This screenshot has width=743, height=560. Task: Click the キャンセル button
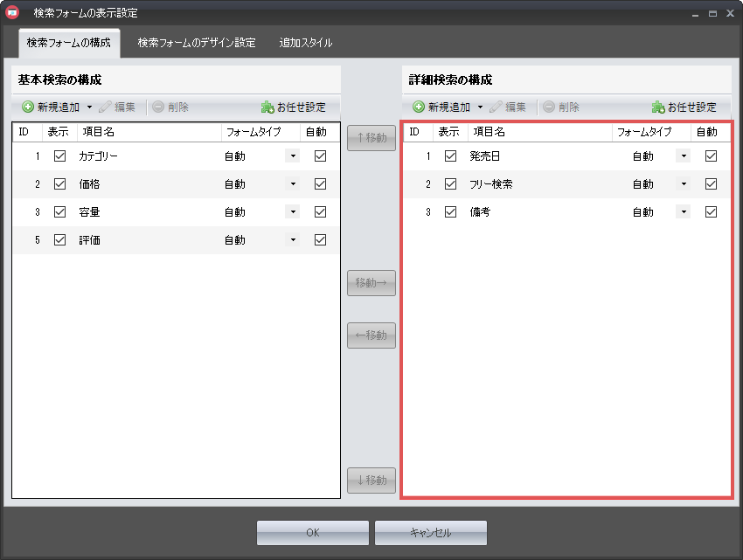(x=430, y=533)
